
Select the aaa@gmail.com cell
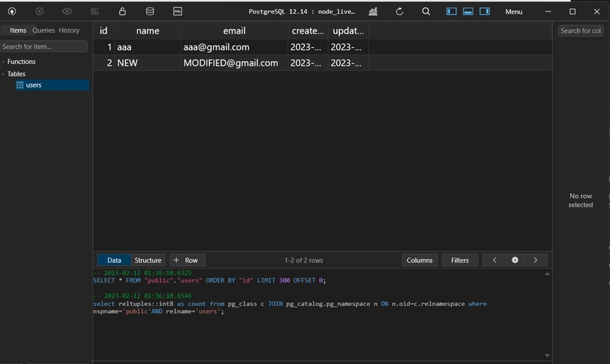[x=234, y=47]
